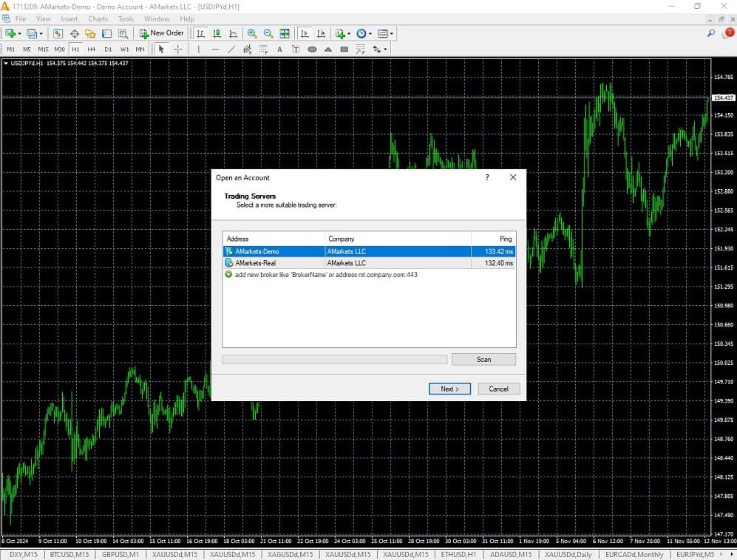
Task: Open the Charts menu
Action: [98, 18]
